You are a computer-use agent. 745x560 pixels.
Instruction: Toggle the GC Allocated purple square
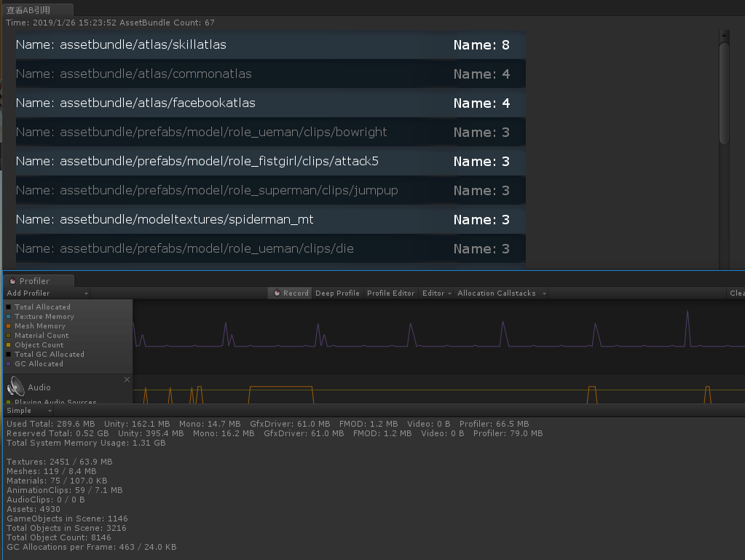click(x=9, y=364)
